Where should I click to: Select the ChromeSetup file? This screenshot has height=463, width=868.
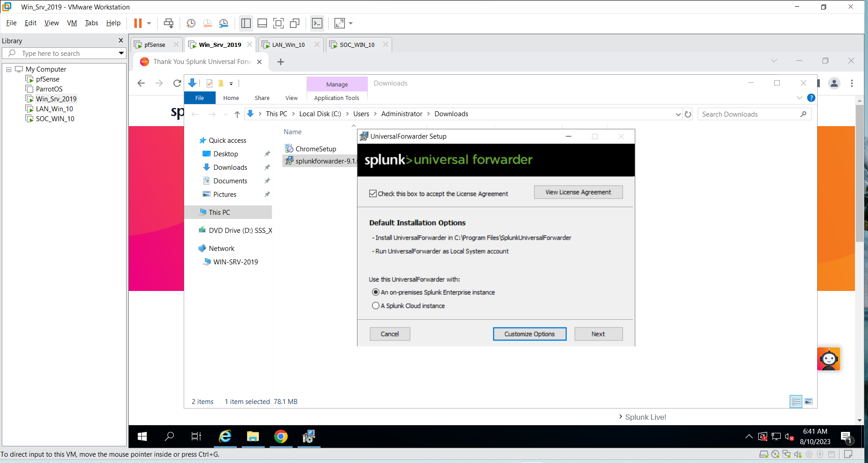316,149
